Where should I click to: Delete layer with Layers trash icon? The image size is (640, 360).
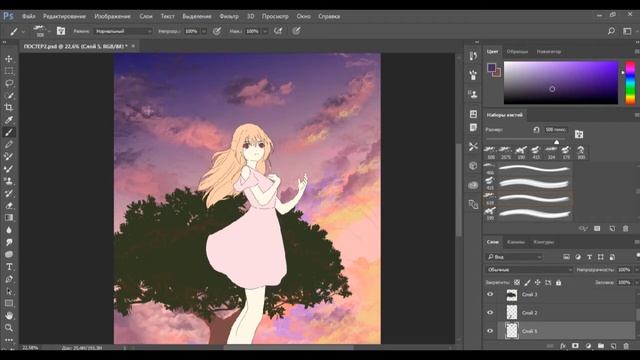click(626, 346)
